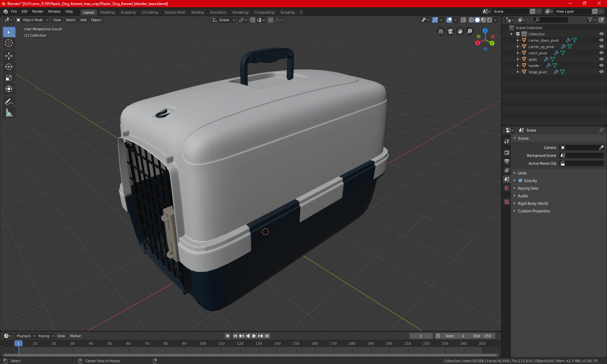The width and height of the screenshot is (607, 364).
Task: Jump to the end frame
Action: coord(267,336)
